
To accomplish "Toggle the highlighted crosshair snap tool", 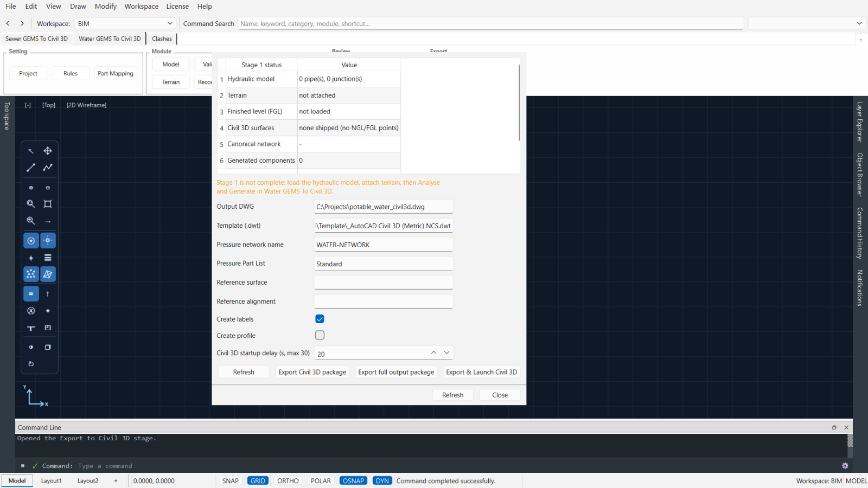I will coord(48,241).
